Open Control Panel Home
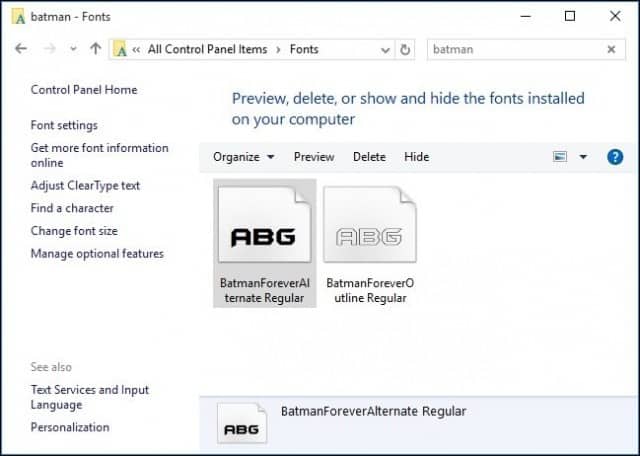The image size is (640, 456). pos(84,90)
